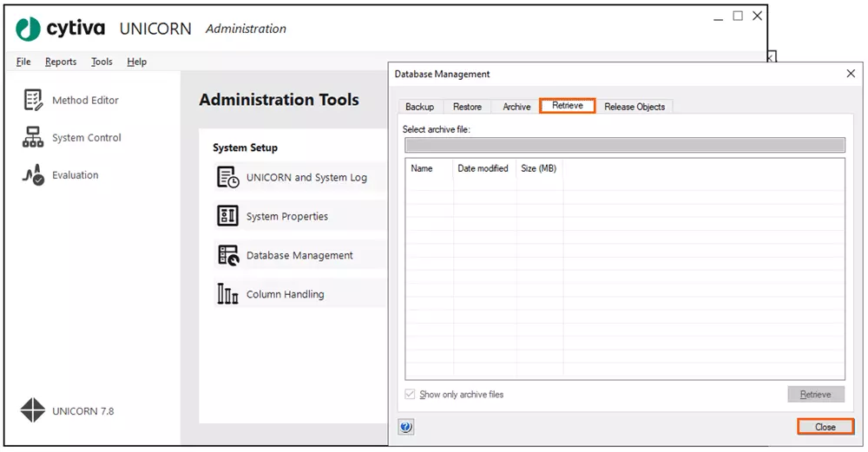Expand the Tools menu
The width and height of the screenshot is (868, 452).
click(102, 62)
